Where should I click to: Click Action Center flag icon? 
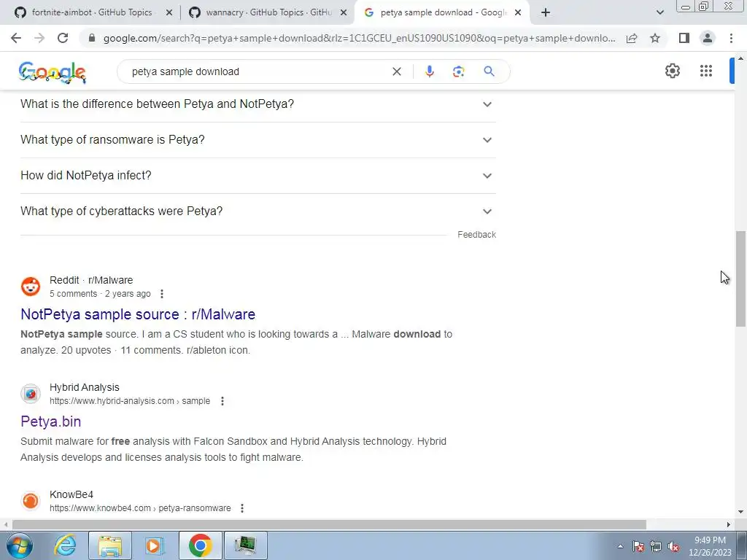pos(638,546)
